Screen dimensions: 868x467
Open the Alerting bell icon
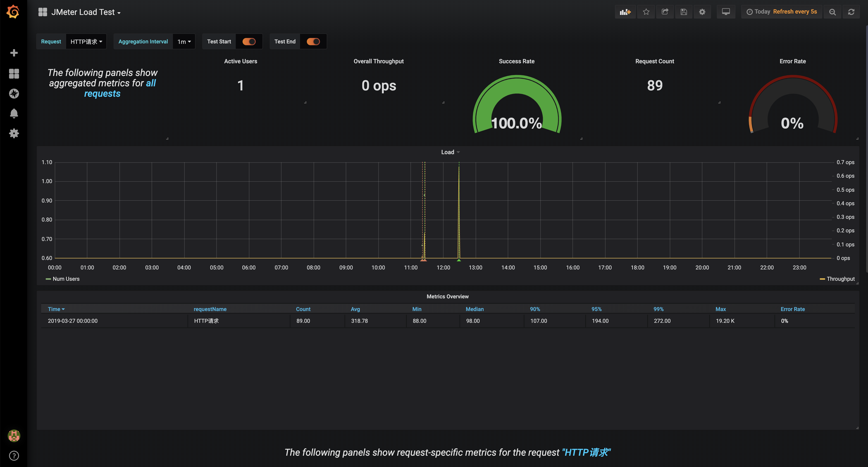pos(14,113)
